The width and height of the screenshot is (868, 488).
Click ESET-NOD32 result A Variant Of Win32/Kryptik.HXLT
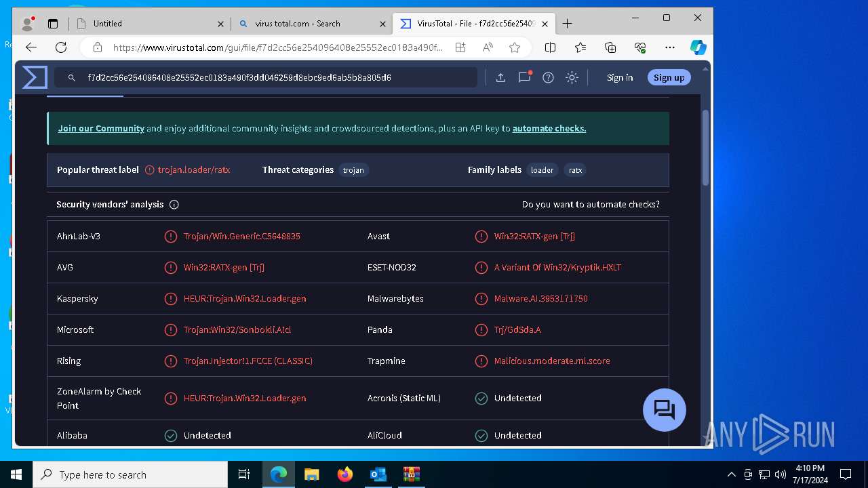click(557, 268)
